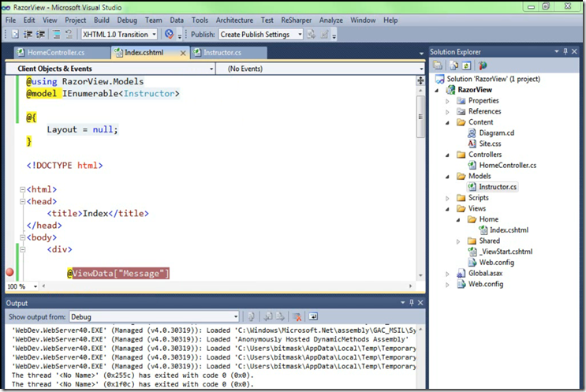Click the uncomment selection toolbar icon
This screenshot has width=586, height=392.
(x=69, y=35)
